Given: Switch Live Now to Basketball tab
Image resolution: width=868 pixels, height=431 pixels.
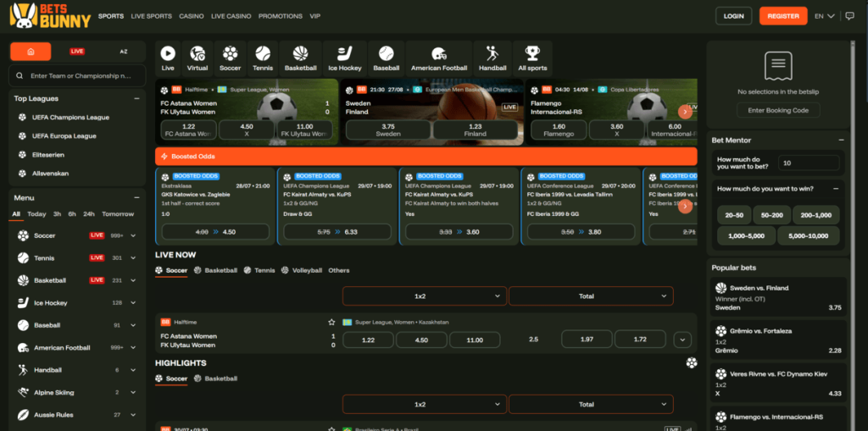Looking at the screenshot, I should [x=216, y=271].
